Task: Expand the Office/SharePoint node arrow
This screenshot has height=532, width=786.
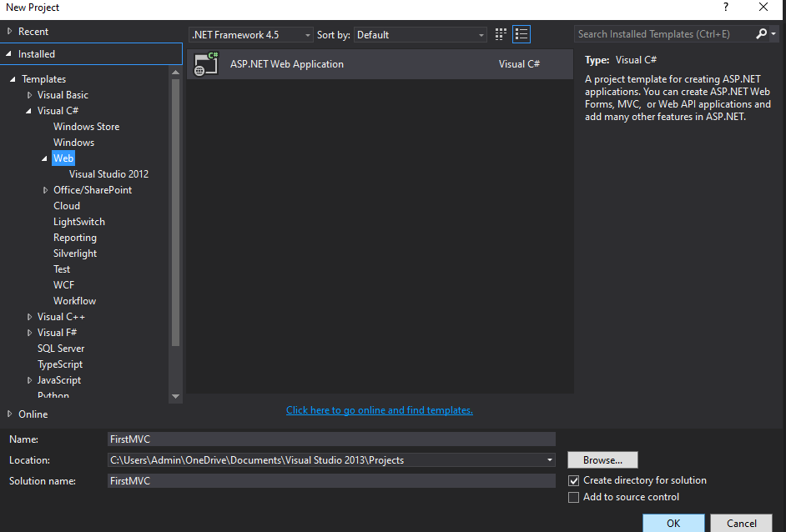Action: [x=46, y=190]
